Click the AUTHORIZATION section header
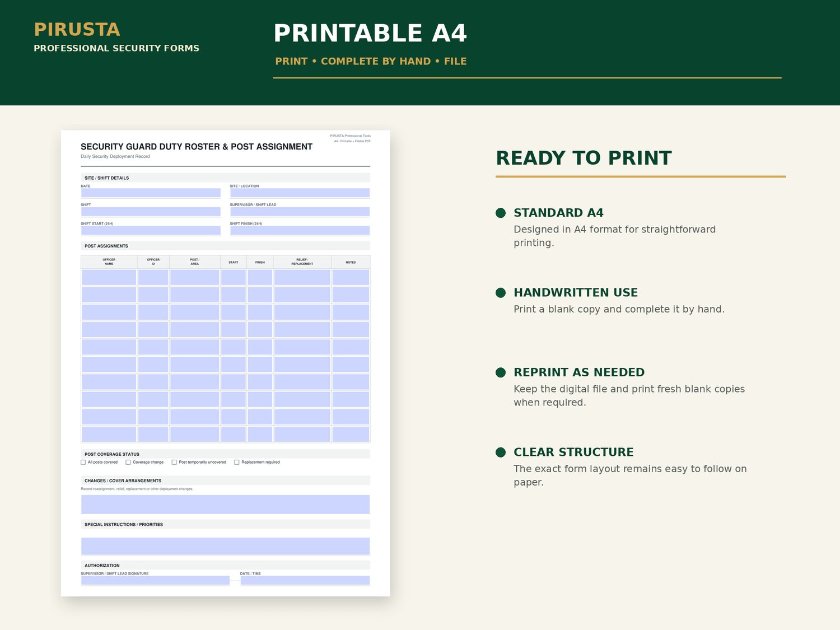Screen dimensions: 840x630 point(225,565)
